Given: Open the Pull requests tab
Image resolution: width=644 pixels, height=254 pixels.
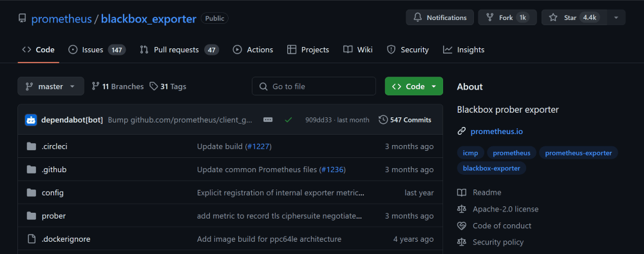Looking at the screenshot, I should (179, 50).
